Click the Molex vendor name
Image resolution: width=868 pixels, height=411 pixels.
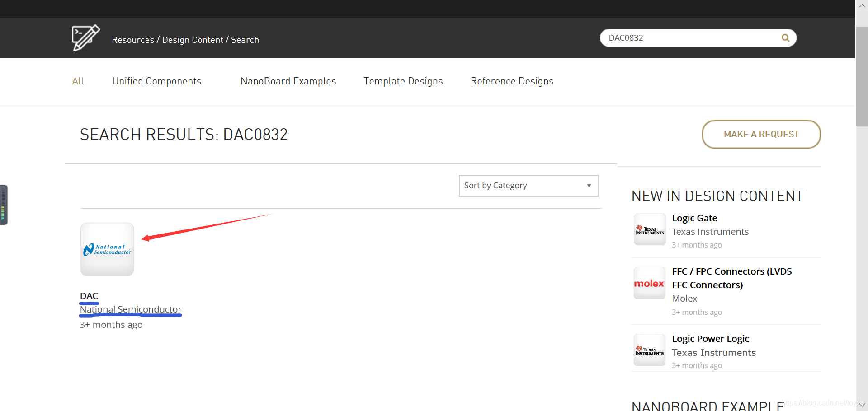pos(684,299)
